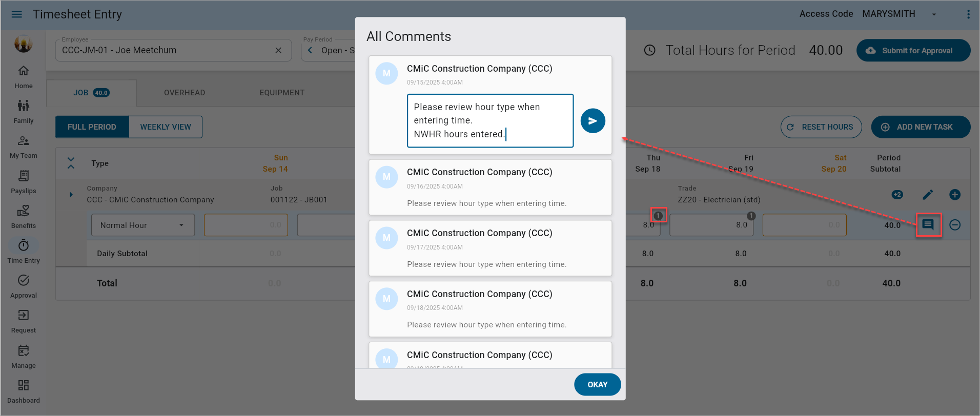Image resolution: width=980 pixels, height=416 pixels.
Task: Open the row comments icon
Action: click(x=928, y=224)
